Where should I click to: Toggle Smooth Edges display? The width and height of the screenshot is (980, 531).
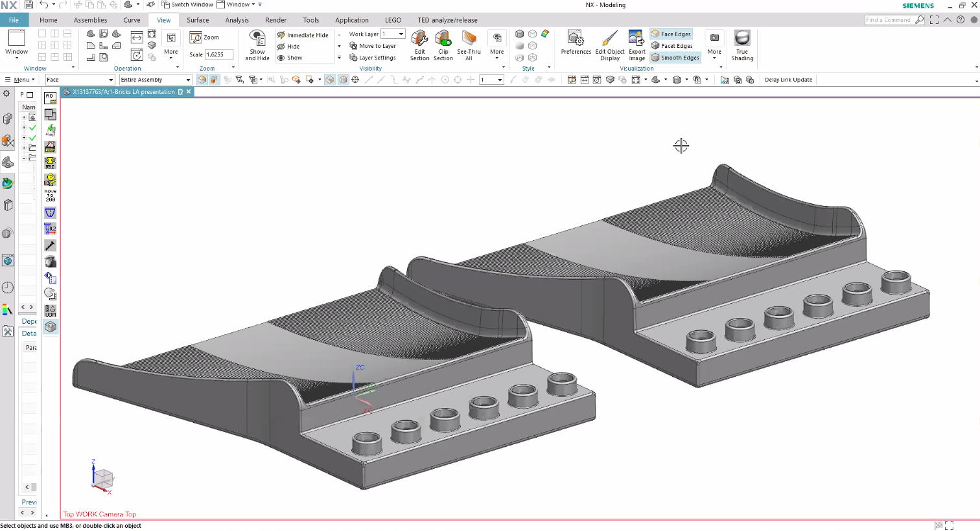pyautogui.click(x=675, y=58)
